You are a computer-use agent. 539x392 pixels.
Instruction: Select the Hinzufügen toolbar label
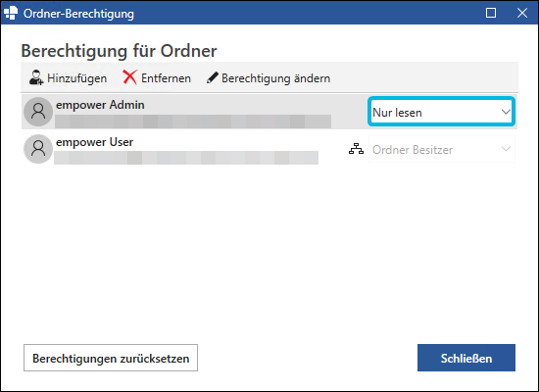(77, 78)
